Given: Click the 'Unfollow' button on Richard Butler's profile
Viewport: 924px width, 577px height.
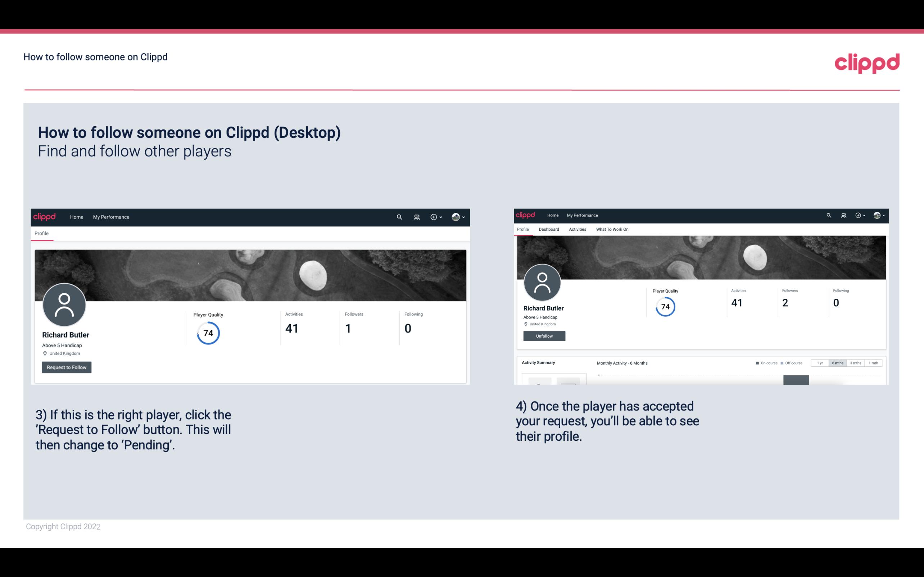Looking at the screenshot, I should tap(543, 336).
